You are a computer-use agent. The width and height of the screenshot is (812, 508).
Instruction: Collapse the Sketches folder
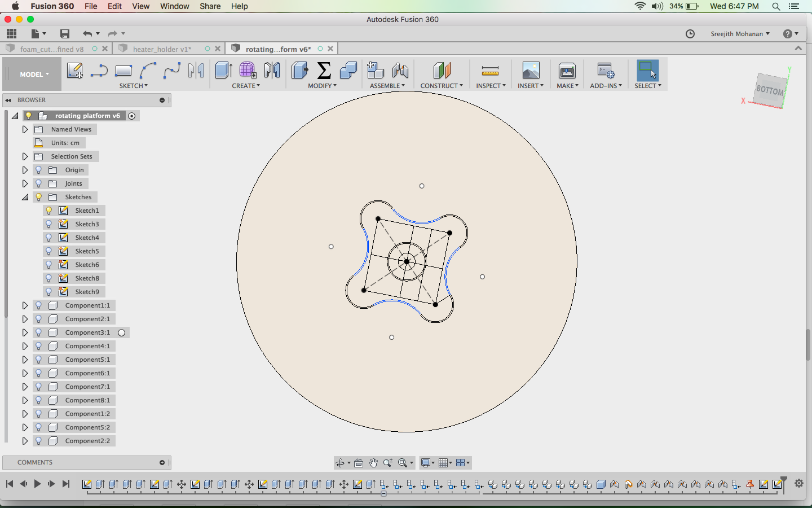25,197
